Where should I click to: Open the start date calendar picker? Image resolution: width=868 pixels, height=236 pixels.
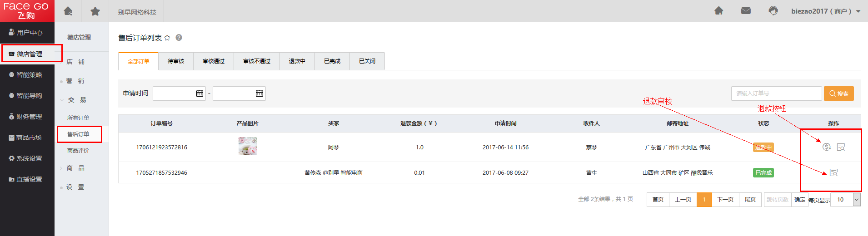coord(200,93)
